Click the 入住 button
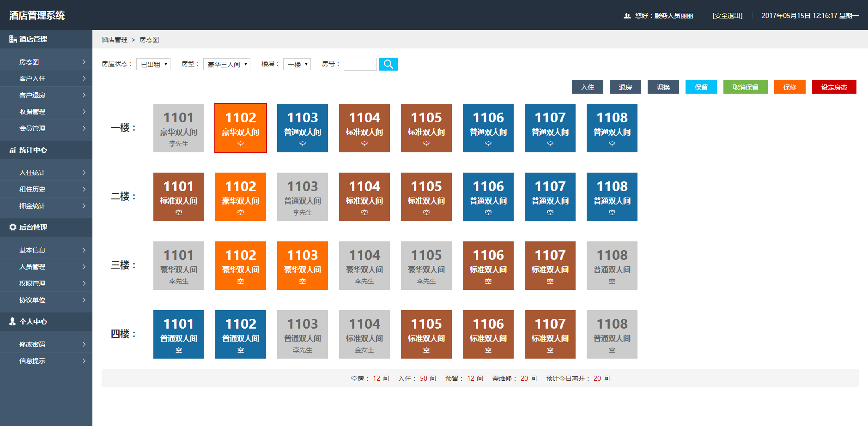Viewport: 868px width, 426px height. [x=588, y=87]
